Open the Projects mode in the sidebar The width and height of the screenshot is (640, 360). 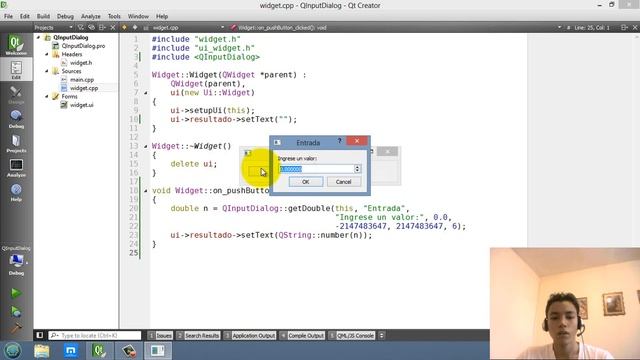16,143
